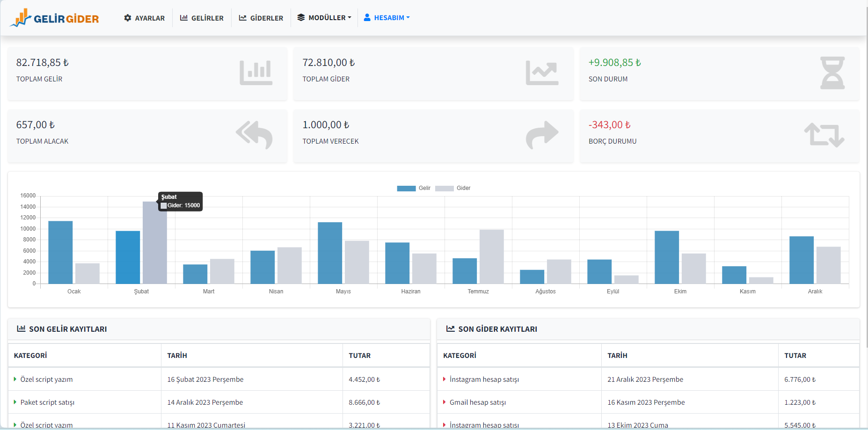The width and height of the screenshot is (868, 430).
Task: Click the green caret before Paket script satışı
Action: (15, 402)
